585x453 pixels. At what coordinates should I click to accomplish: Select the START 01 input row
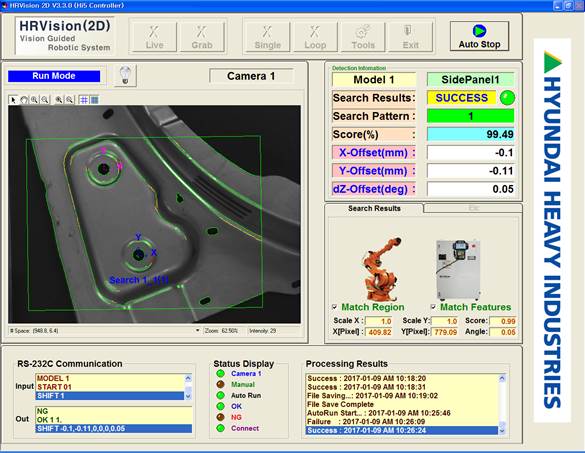tap(110, 387)
